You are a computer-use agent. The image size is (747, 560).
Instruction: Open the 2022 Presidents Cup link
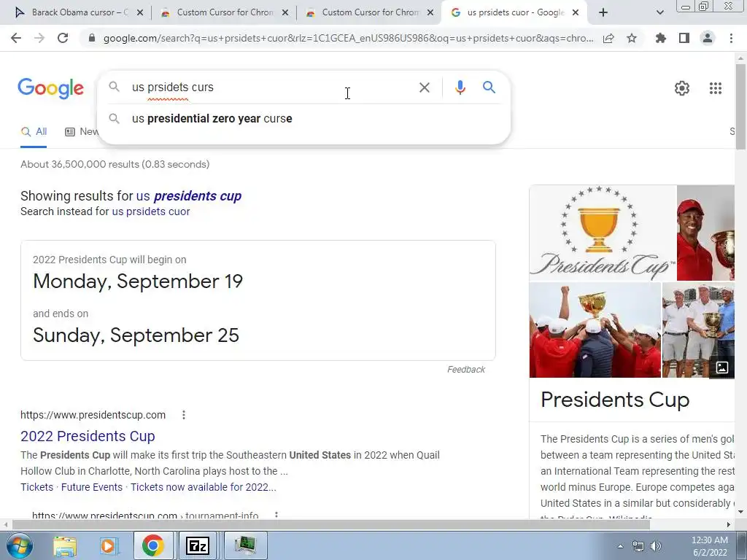[88, 436]
